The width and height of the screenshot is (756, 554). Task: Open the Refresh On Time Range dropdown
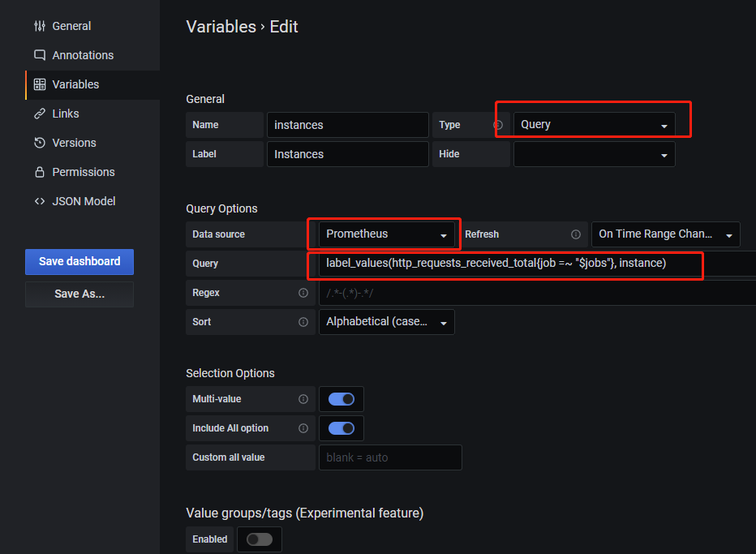(x=665, y=234)
